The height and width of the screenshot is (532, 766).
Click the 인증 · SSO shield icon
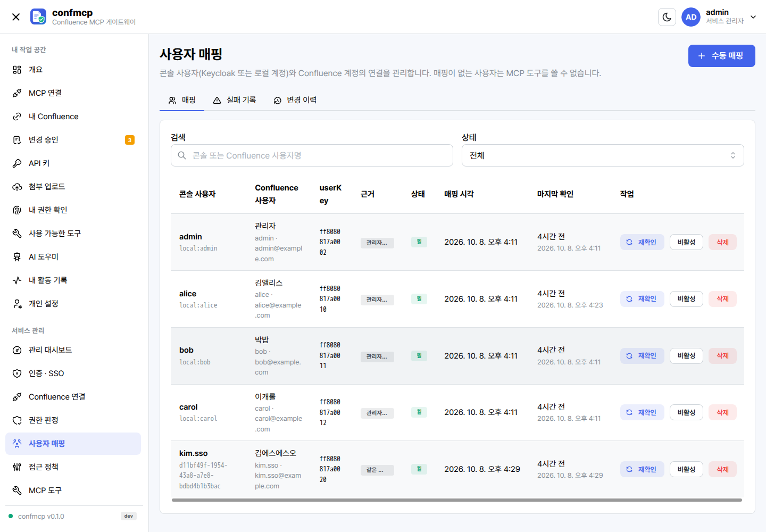click(17, 373)
